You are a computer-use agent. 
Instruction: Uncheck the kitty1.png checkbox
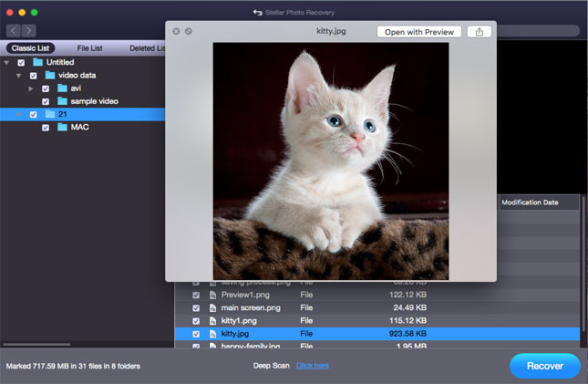(x=196, y=321)
